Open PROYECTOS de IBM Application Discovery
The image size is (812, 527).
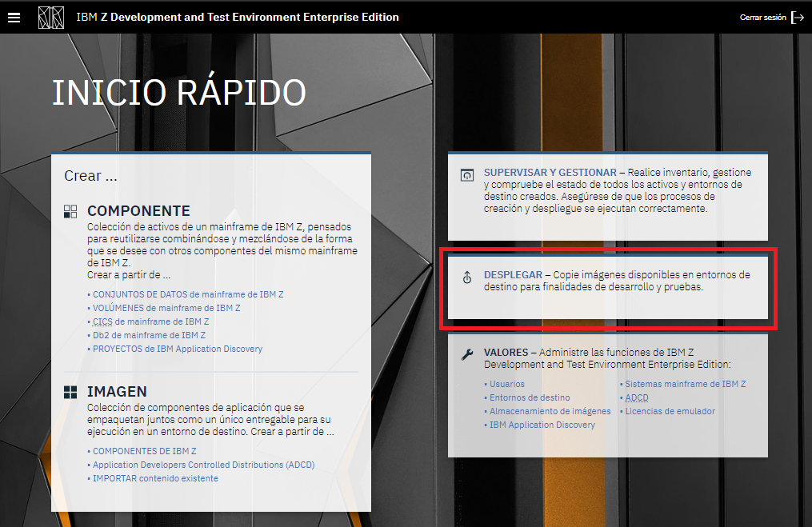click(178, 349)
